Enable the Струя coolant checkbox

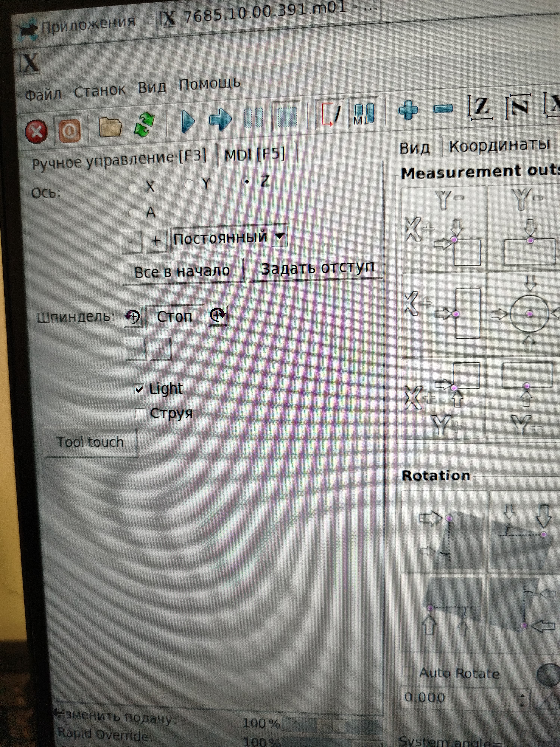[x=139, y=413]
